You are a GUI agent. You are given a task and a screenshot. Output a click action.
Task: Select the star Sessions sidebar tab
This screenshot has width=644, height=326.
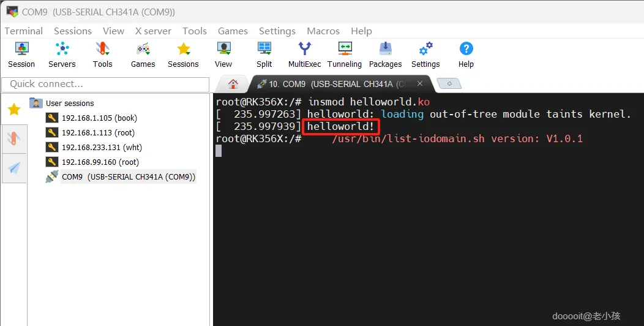tap(14, 109)
